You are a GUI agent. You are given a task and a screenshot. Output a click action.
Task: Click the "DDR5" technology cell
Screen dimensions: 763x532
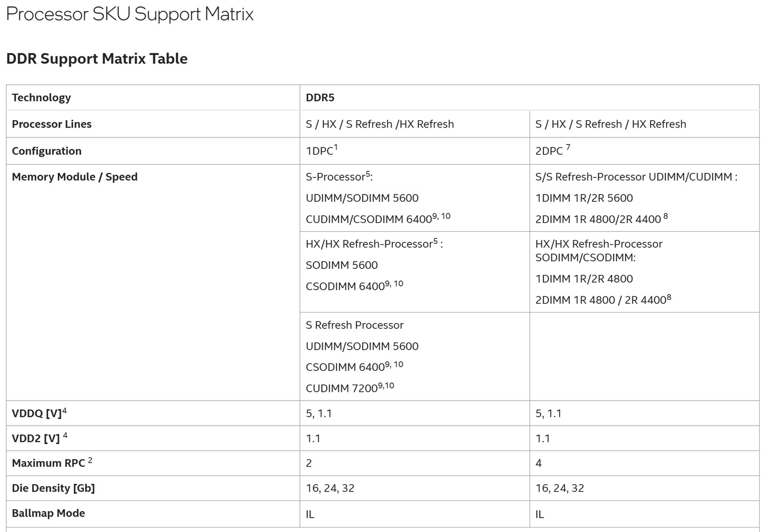tap(320, 98)
